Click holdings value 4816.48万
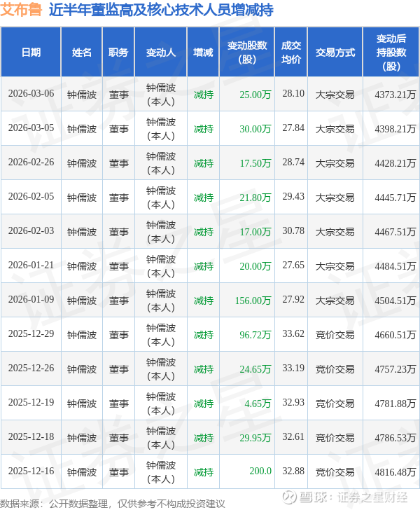This screenshot has height=510, width=420. pyautogui.click(x=395, y=472)
